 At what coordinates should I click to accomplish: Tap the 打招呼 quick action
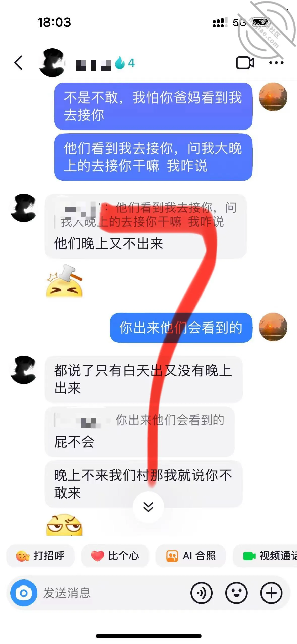tap(40, 556)
